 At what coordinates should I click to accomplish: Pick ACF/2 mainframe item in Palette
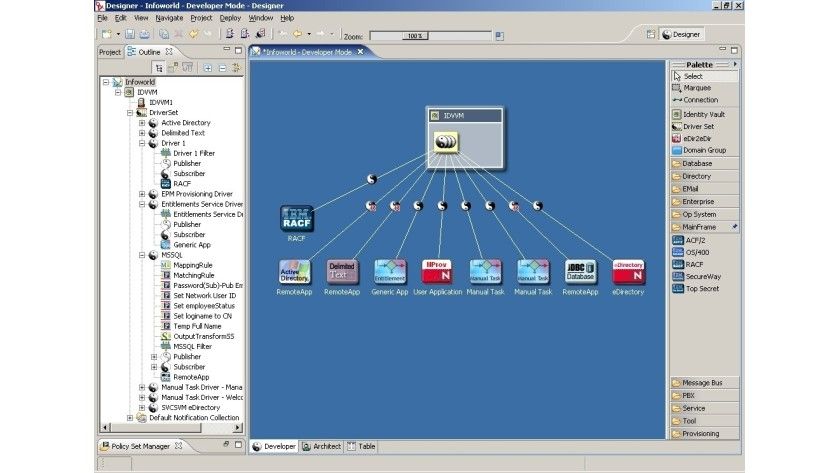click(689, 241)
